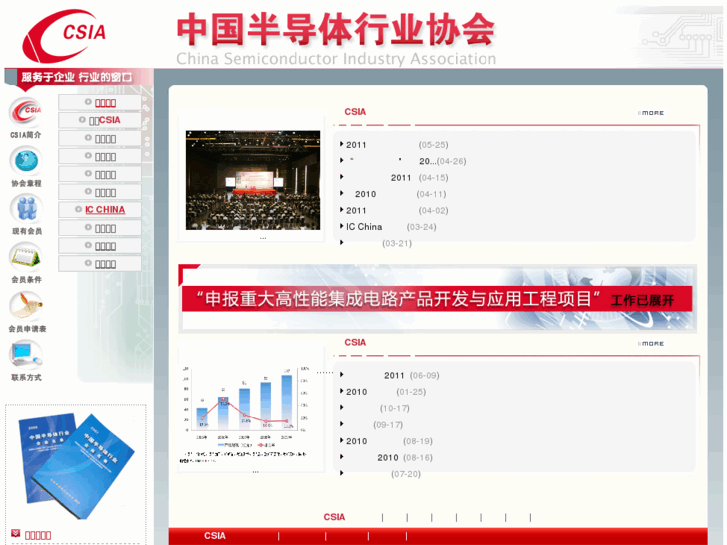Click the red ribbon icon beside the yearbook link
Screen dimensions: 727x545
15,533
